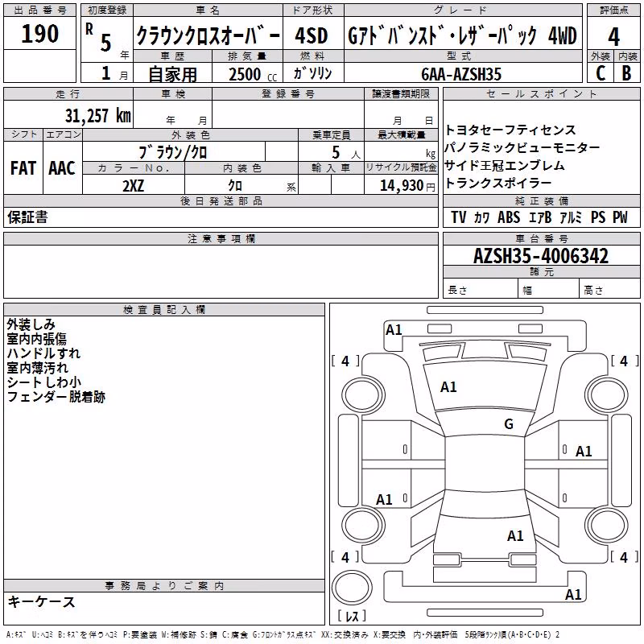
Task: Click the 検査員記入欄 header
Action: point(164,310)
